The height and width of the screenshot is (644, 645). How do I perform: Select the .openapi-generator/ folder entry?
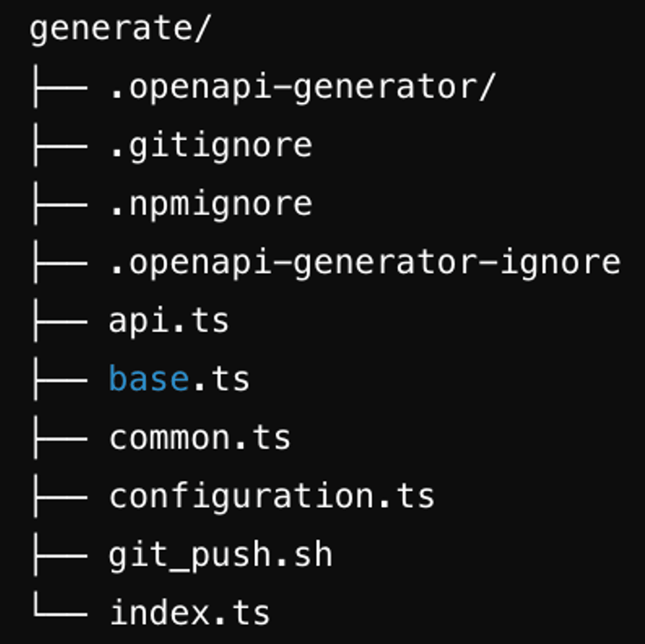coord(302,88)
